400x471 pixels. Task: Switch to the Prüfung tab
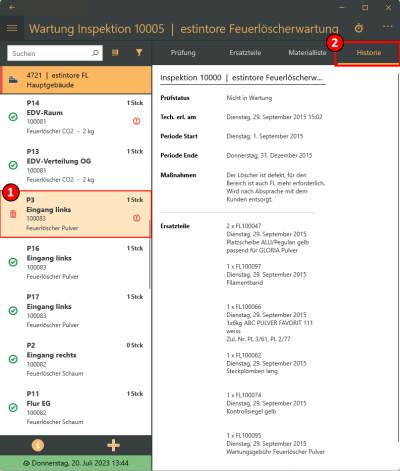(183, 53)
